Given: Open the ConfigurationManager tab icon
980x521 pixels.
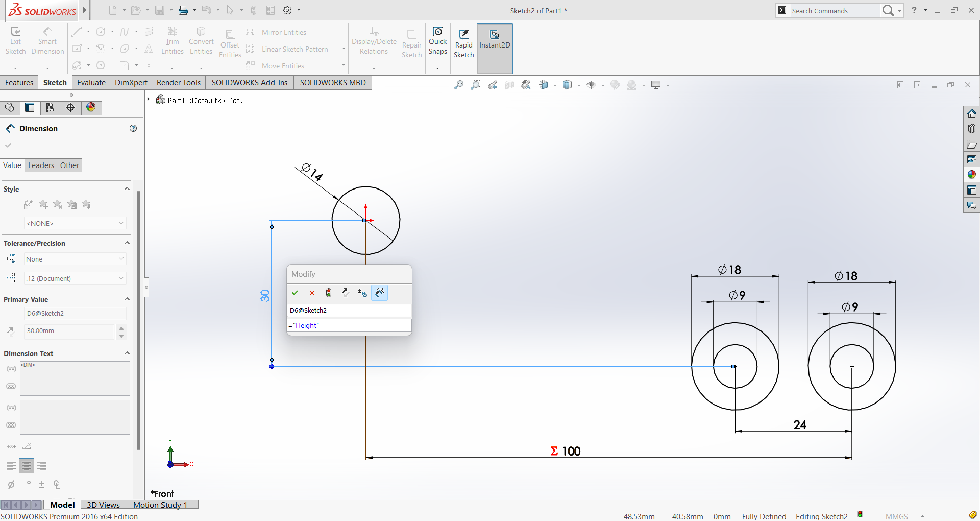Looking at the screenshot, I should pos(50,108).
